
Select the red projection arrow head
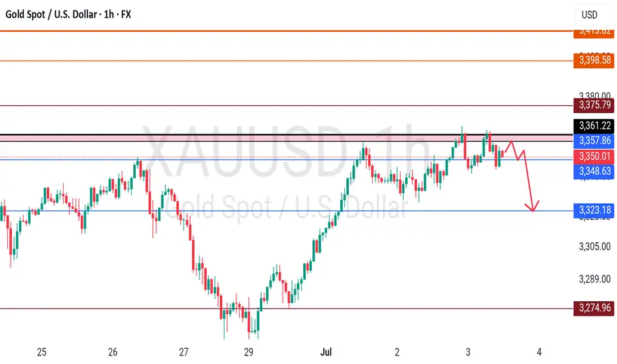(532, 206)
